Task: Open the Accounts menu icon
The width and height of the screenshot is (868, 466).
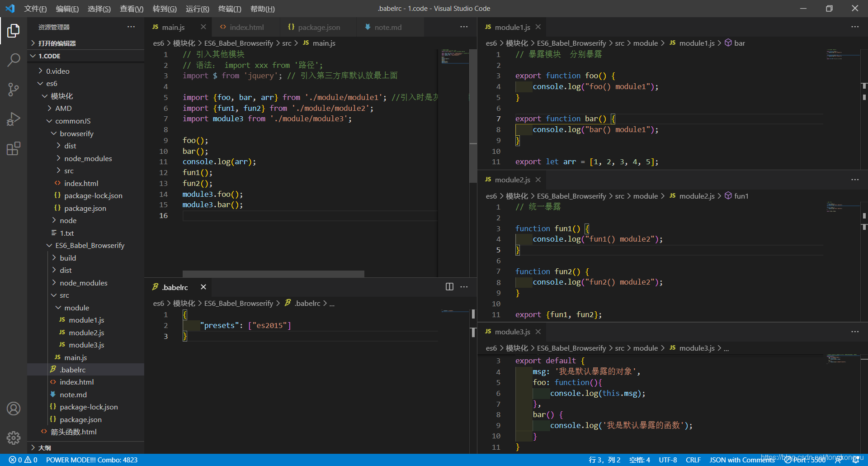Action: 14,409
